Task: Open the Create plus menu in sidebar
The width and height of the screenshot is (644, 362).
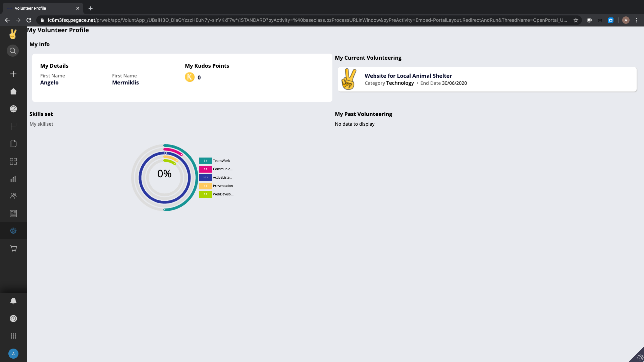Action: 13,74
